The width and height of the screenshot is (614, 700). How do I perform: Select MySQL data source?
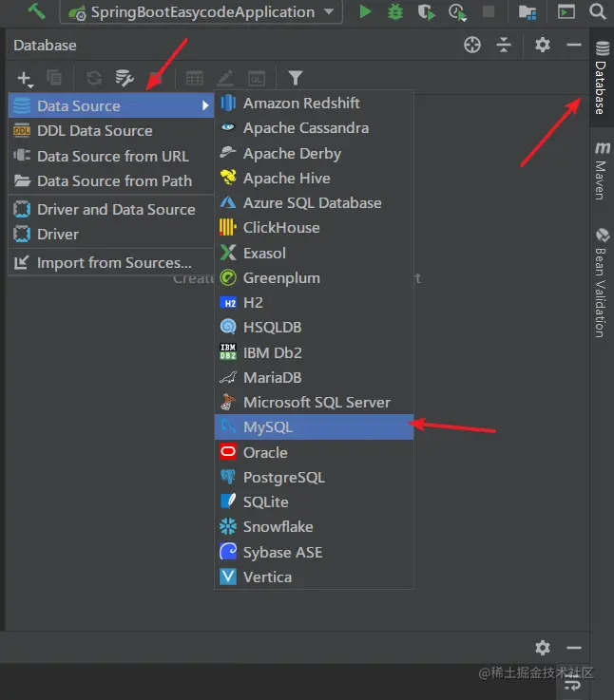(315, 427)
